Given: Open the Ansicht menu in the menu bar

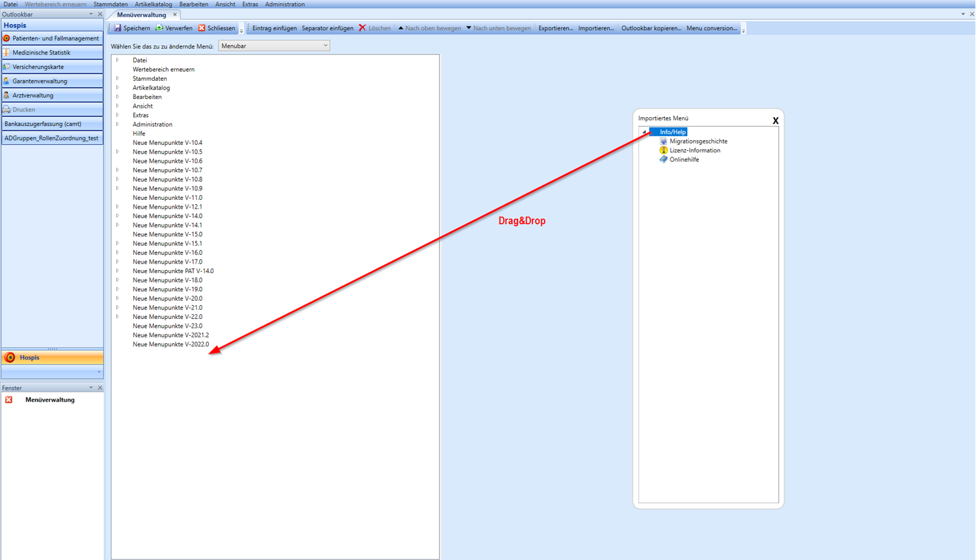Looking at the screenshot, I should [x=225, y=4].
